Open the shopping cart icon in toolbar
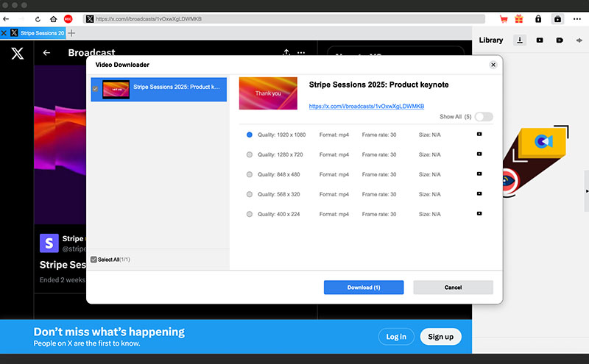 pyautogui.click(x=504, y=19)
